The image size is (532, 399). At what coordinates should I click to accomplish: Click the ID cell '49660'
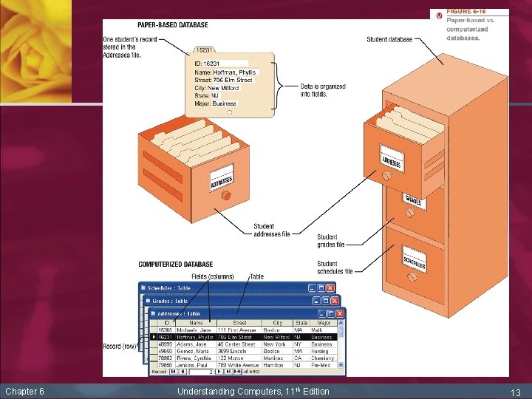(x=166, y=351)
